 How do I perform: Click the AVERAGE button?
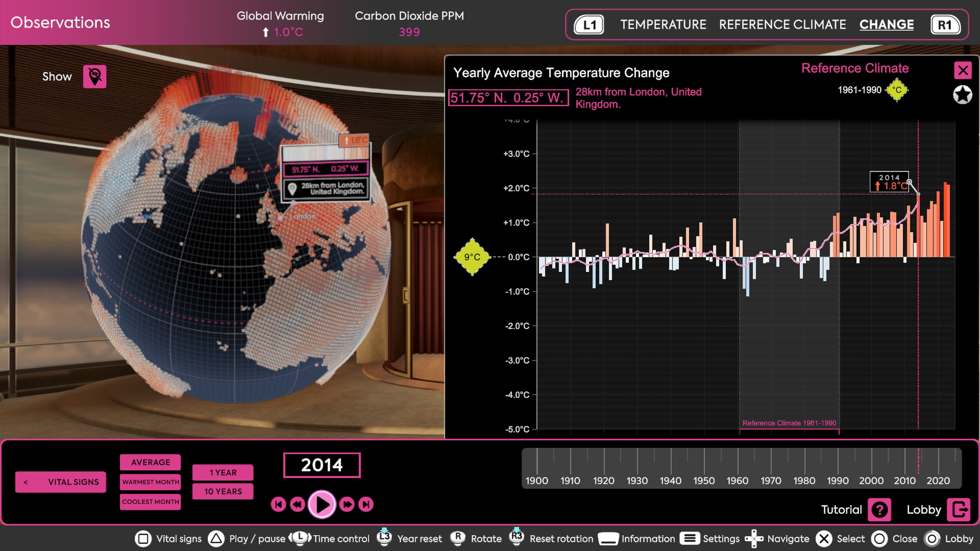click(150, 462)
